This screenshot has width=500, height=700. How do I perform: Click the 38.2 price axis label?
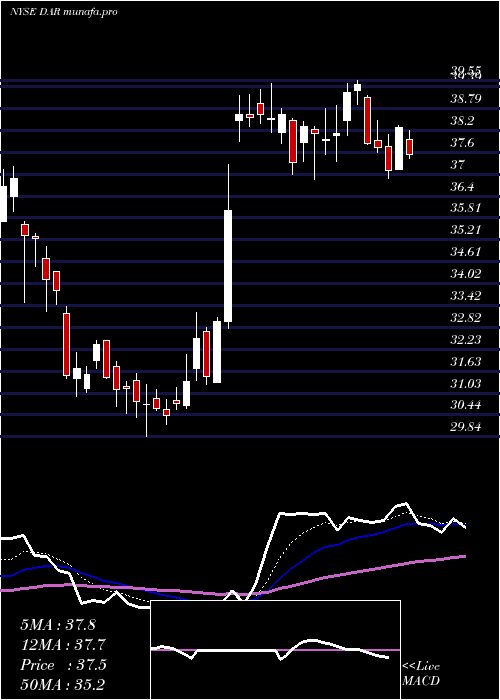[463, 121]
